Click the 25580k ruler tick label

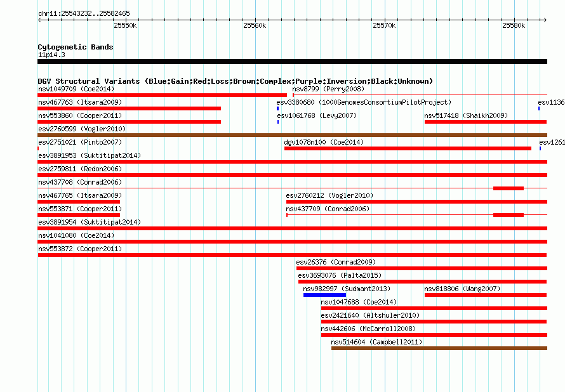[514, 25]
